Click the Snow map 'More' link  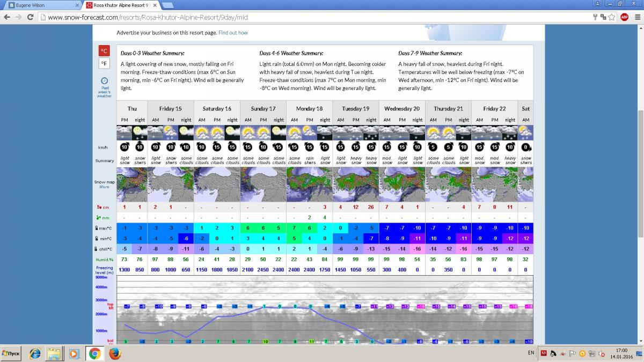pyautogui.click(x=104, y=187)
